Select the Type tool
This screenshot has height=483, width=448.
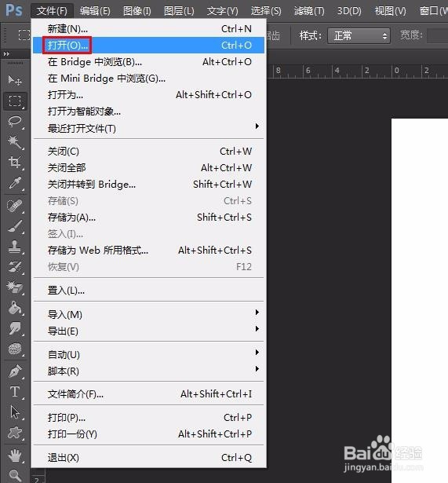[15, 392]
